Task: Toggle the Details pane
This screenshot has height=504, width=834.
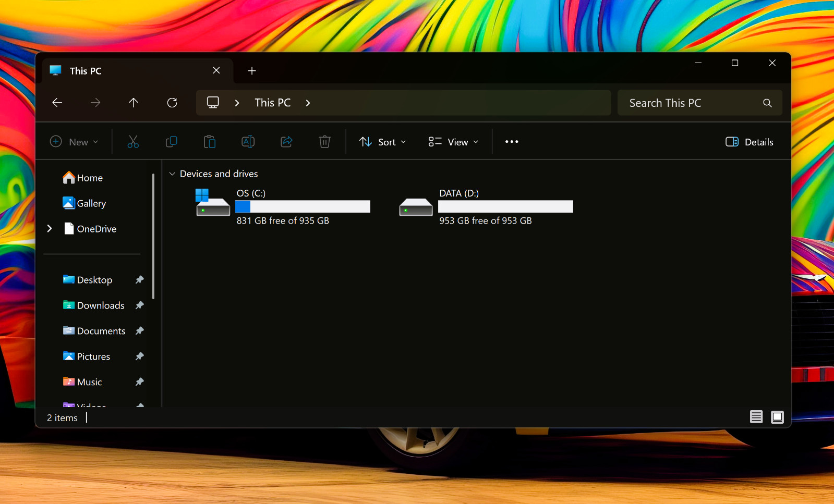Action: 749,142
